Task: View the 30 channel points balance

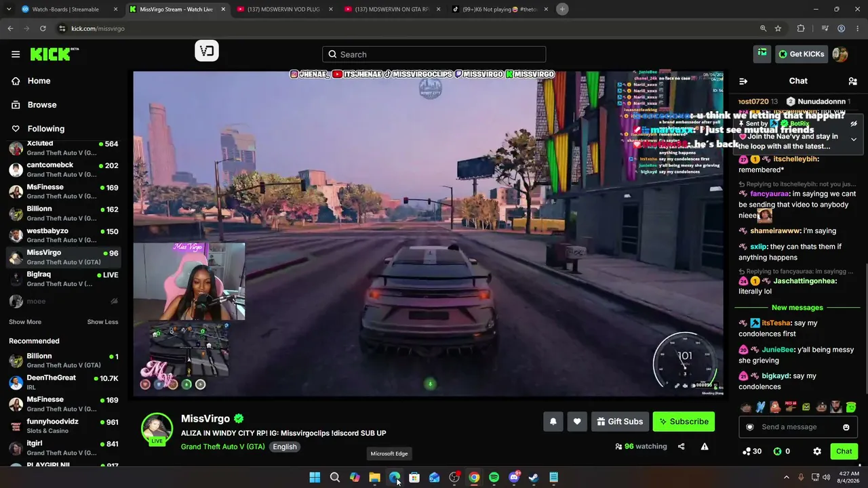Action: coord(752,451)
